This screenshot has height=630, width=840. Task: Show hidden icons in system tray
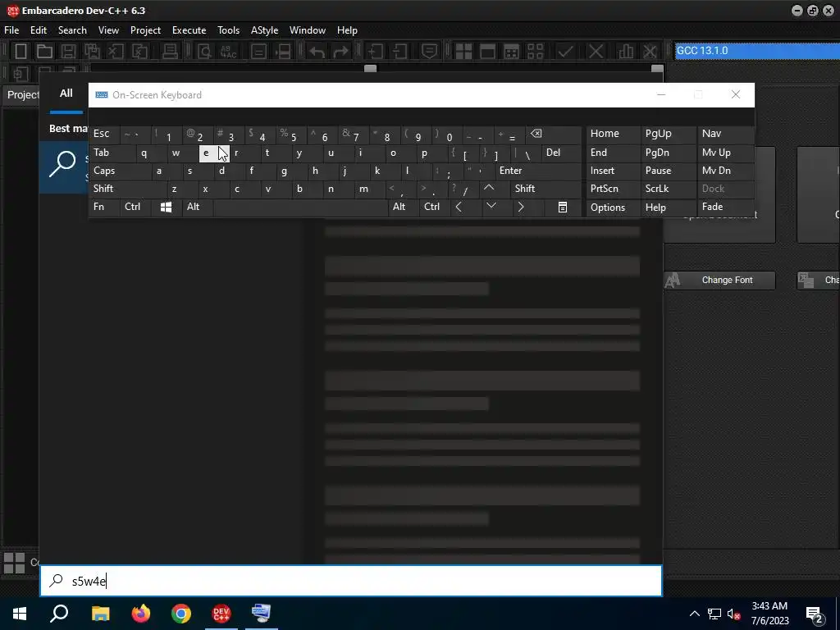pos(694,614)
